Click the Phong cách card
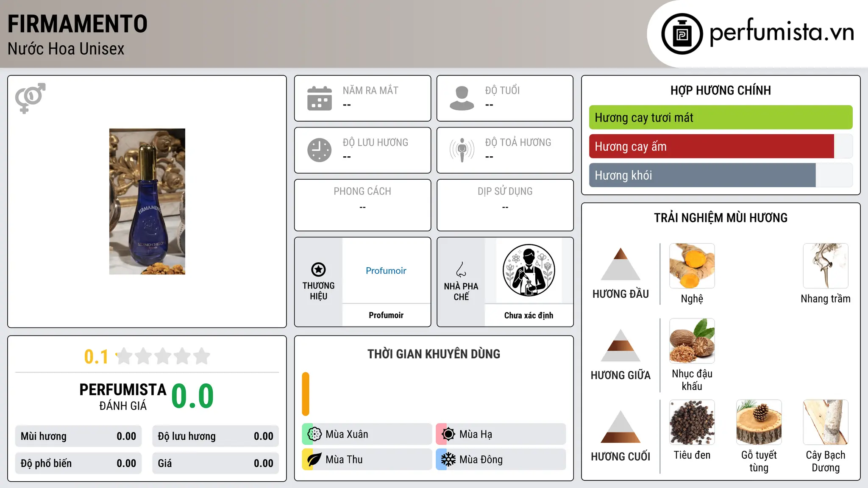 tap(362, 205)
